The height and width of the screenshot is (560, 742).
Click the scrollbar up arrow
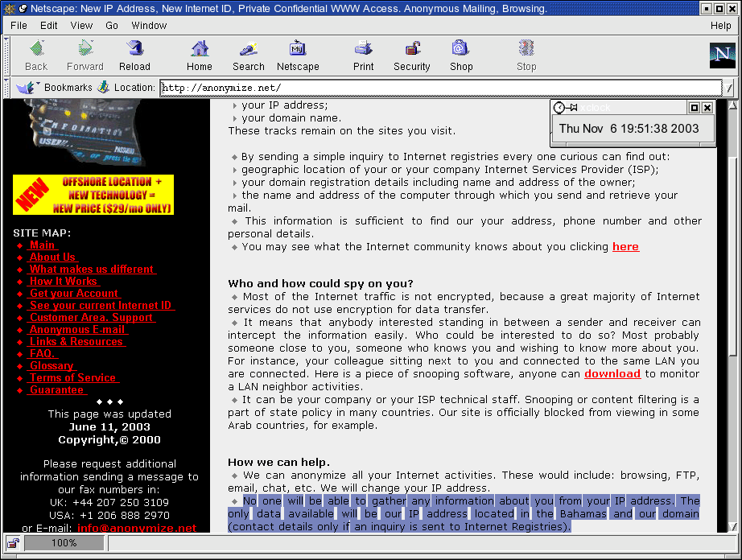[732, 105]
